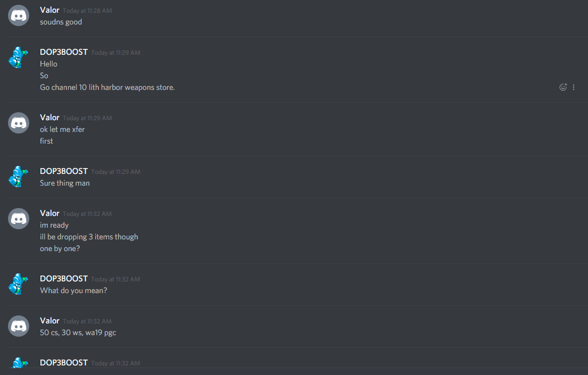This screenshot has height=375, width=588.
Task: Click the 'Today at 11:28 AM' timestamp
Action: (87, 11)
